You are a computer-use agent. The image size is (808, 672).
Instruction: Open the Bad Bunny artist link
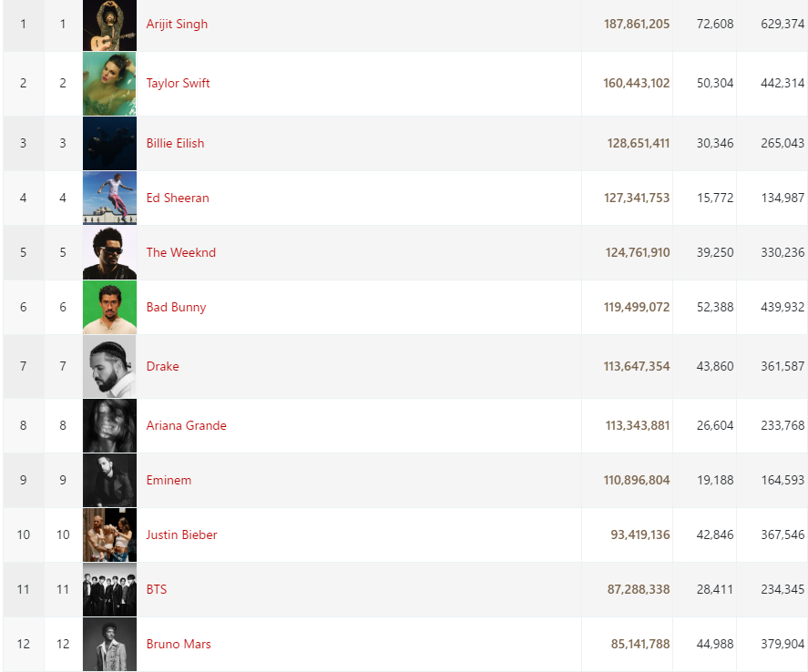176,308
